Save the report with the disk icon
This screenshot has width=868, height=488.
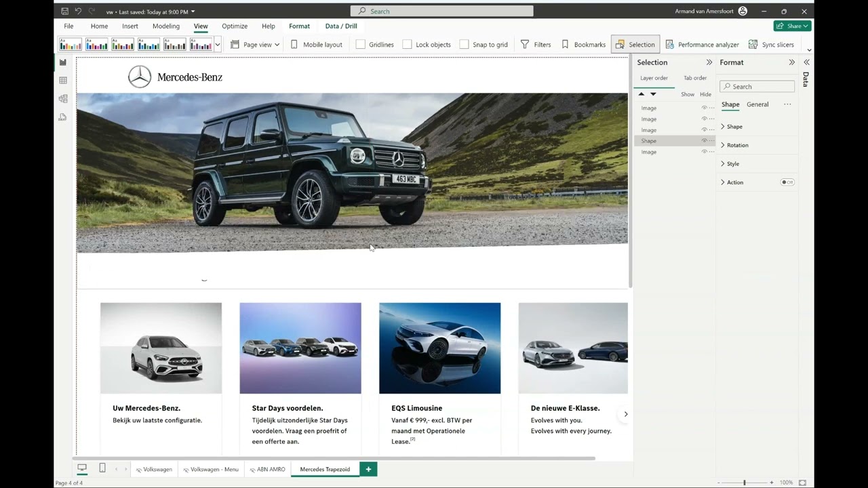click(x=64, y=12)
